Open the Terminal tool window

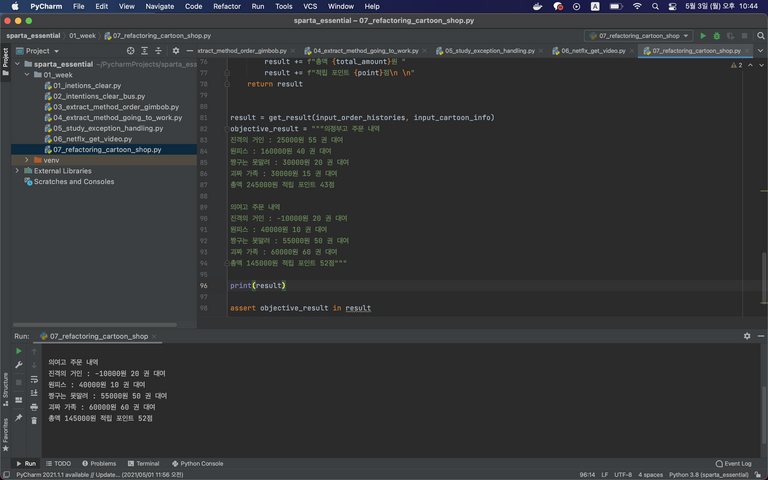(144, 463)
